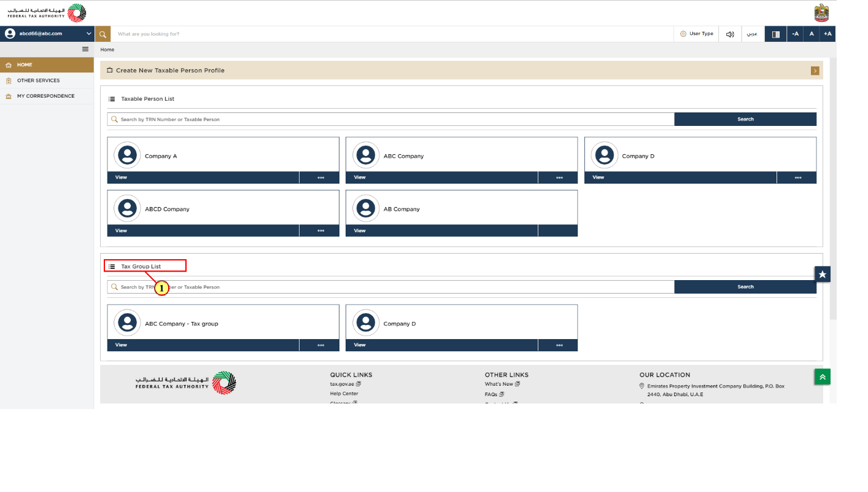Image resolution: width=868 pixels, height=492 pixels.
Task: Click Company D avatar in Tax Group List
Action: [x=366, y=323]
